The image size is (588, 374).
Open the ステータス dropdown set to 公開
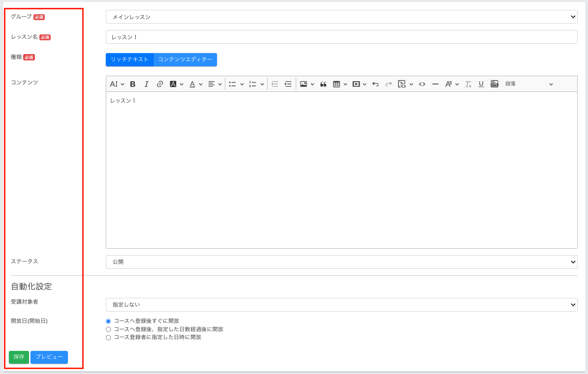341,262
